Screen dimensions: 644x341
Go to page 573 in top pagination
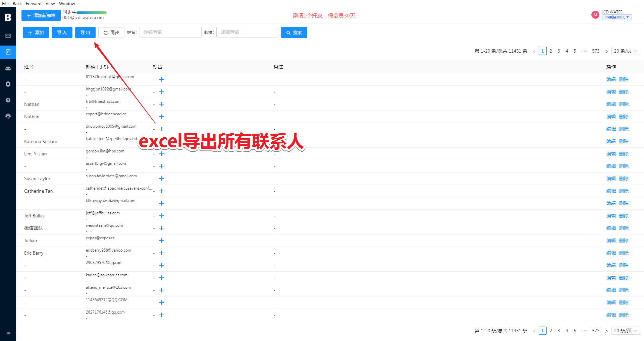coord(595,51)
